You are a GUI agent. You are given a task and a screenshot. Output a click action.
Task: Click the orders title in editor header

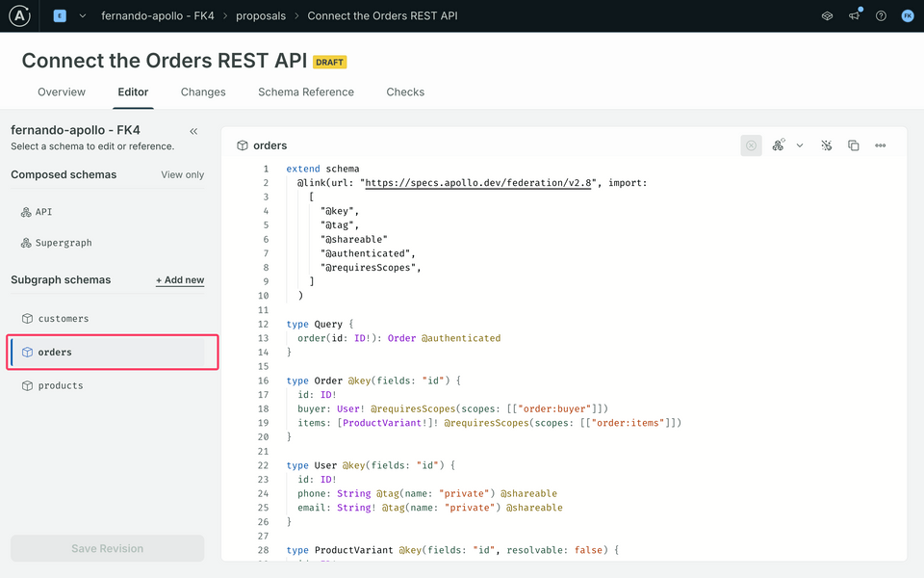coord(269,145)
